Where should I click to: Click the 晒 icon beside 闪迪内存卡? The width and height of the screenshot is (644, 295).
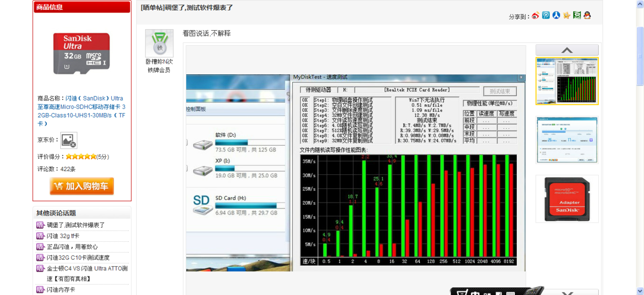point(40,289)
